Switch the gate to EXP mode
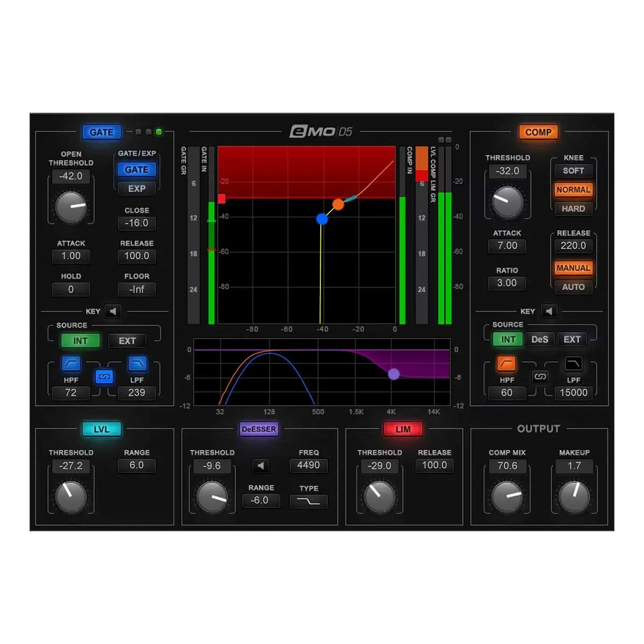This screenshot has height=644, width=644. click(x=136, y=188)
